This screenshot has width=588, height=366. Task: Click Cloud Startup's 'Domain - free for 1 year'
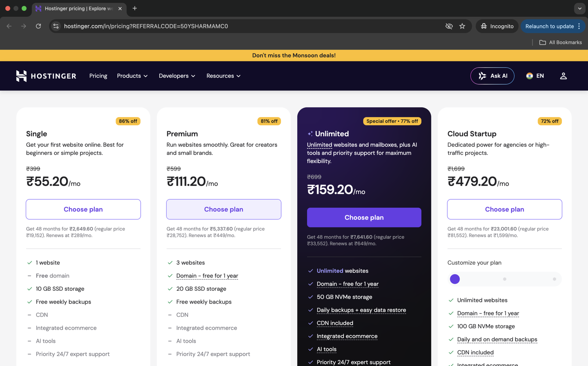point(488,313)
